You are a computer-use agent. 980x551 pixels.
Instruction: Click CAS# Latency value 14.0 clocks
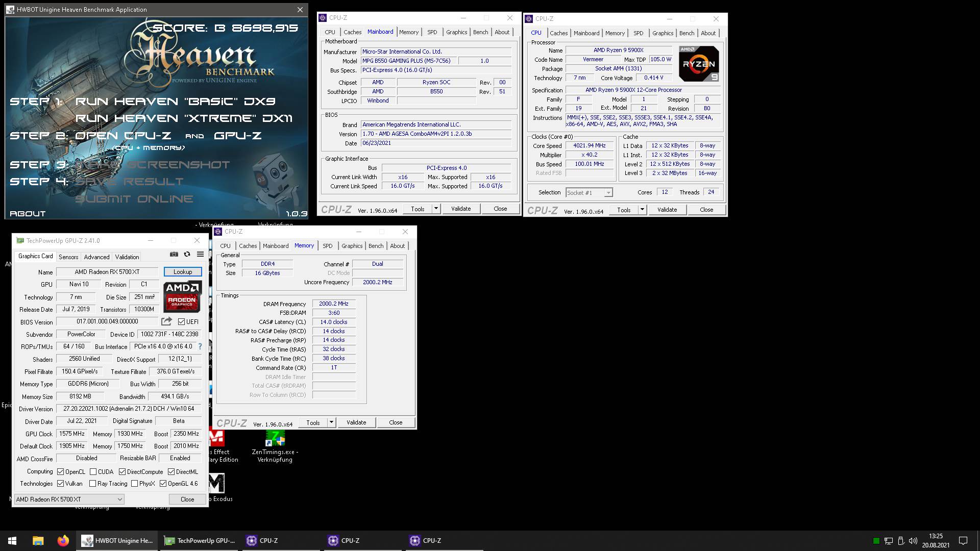[334, 322]
